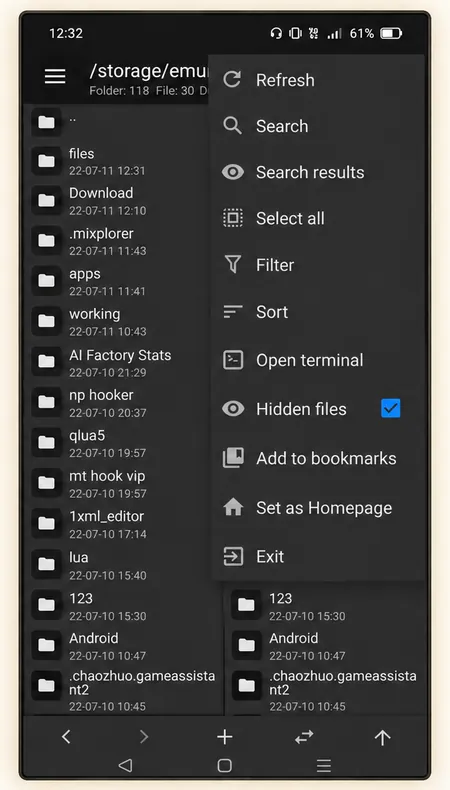This screenshot has width=450, height=790.
Task: Click the eye icon beside Hidden files
Action: 233,409
